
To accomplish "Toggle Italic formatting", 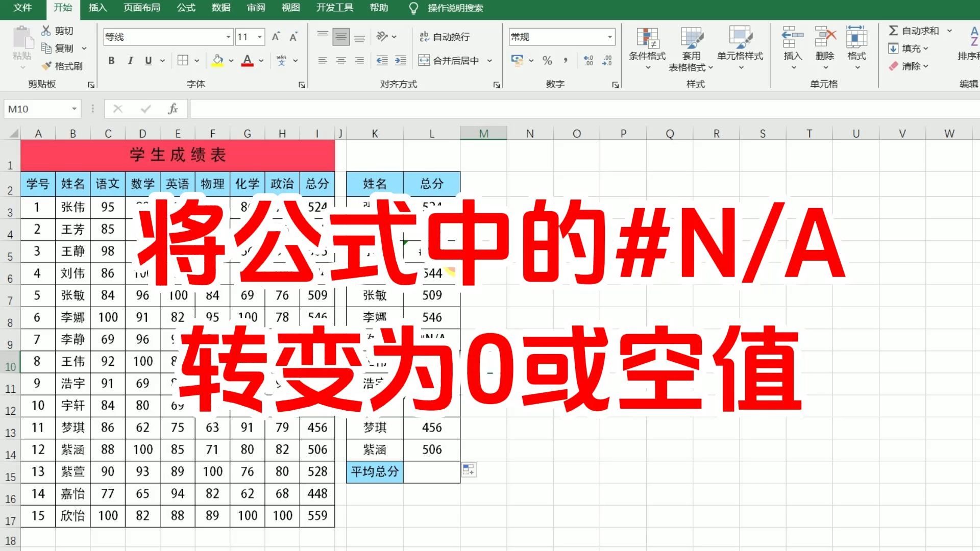I will [130, 61].
